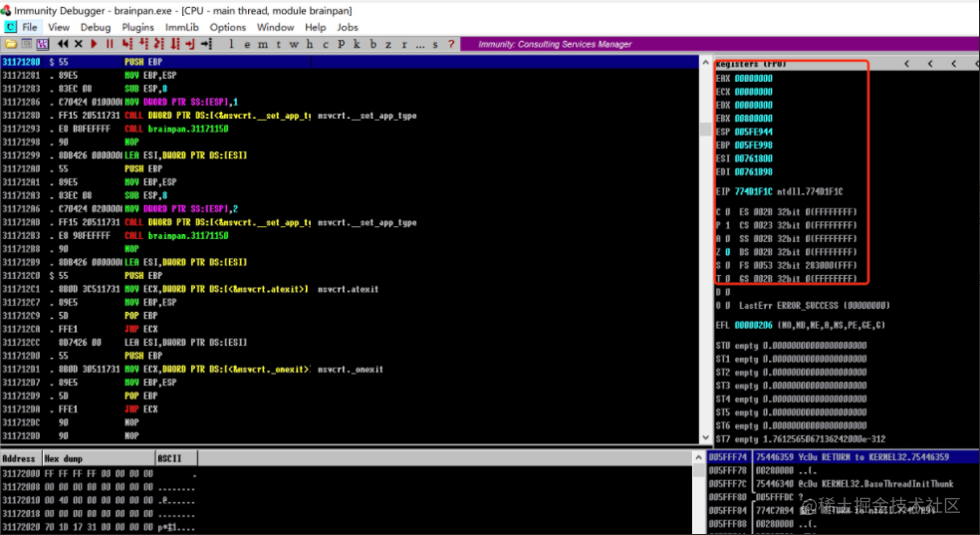Show Log window with 'l' icon
Screen dimensions: 980x535
click(x=231, y=44)
